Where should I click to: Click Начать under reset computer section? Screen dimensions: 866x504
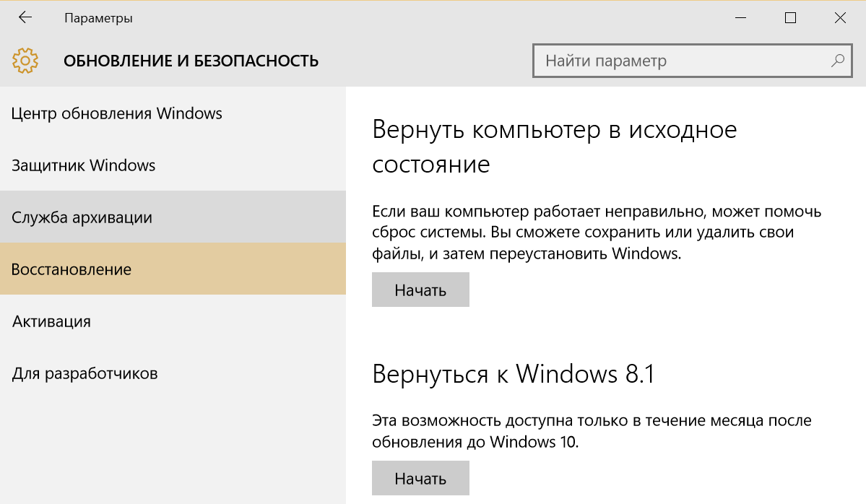pos(420,290)
